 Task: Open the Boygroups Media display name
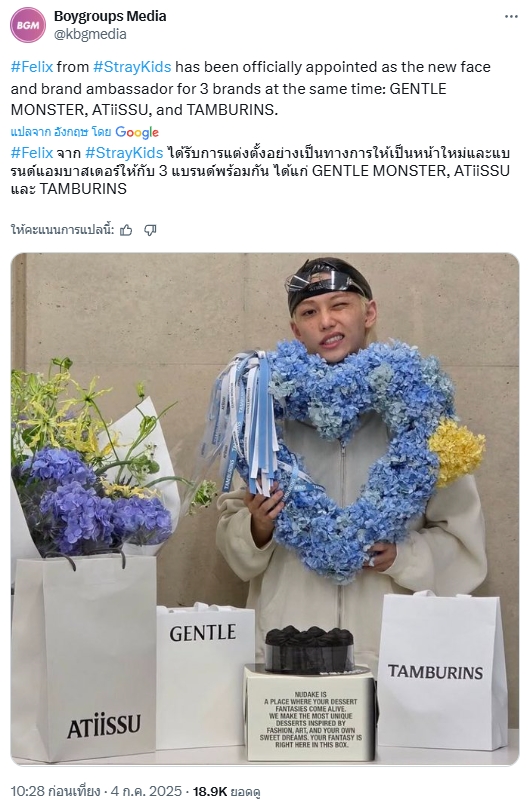(x=110, y=16)
